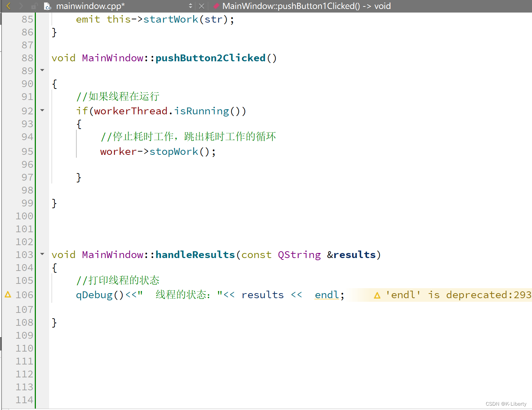The image size is (532, 410).
Task: Click the emit keyword on line 85
Action: pyautogui.click(x=88, y=19)
